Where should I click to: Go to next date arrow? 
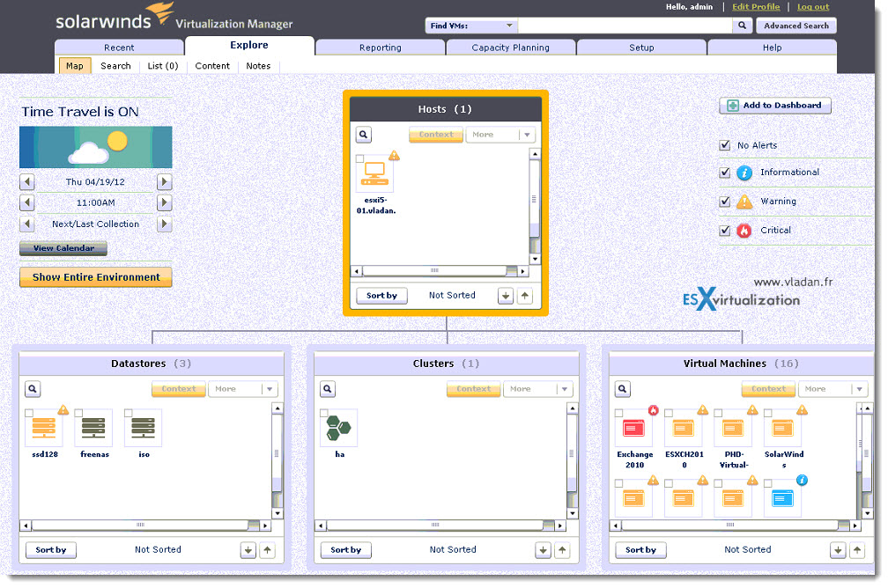(164, 181)
